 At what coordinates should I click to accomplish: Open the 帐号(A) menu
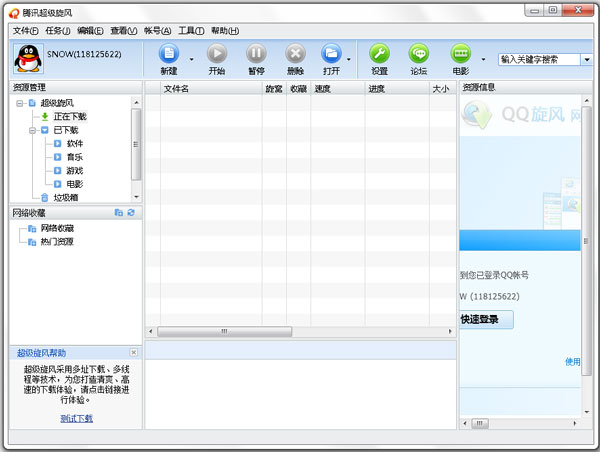(158, 31)
